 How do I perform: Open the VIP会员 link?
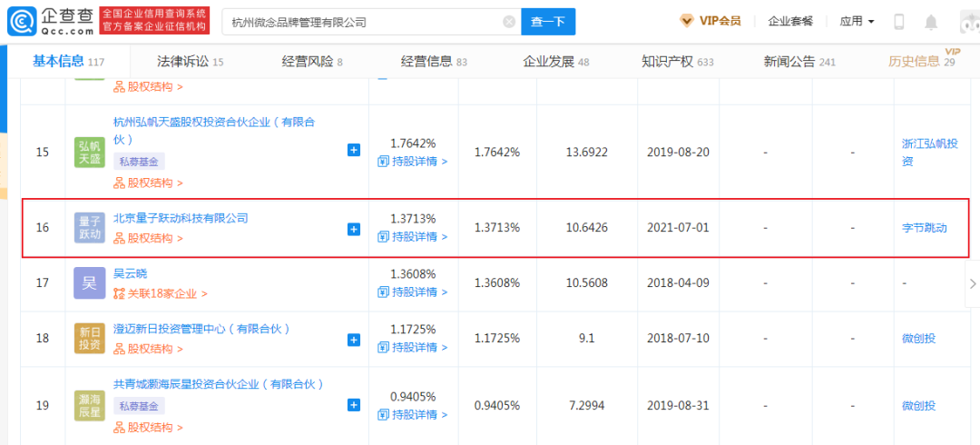pyautogui.click(x=720, y=21)
